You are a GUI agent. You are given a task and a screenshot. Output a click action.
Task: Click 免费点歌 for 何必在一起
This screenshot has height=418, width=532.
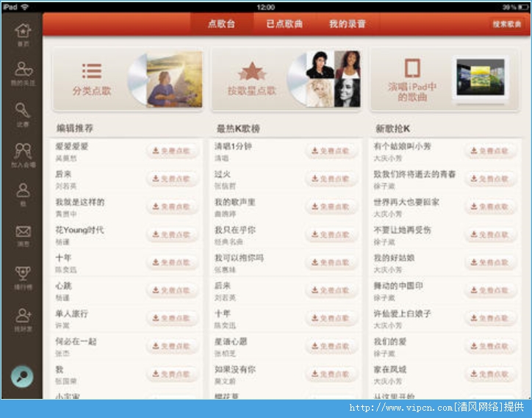(172, 346)
